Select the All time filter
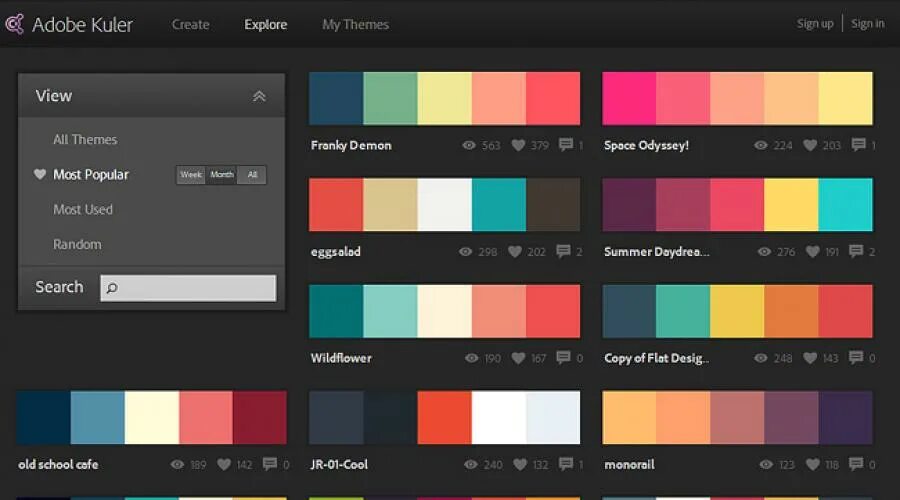Image resolution: width=900 pixels, height=500 pixels. (x=252, y=175)
